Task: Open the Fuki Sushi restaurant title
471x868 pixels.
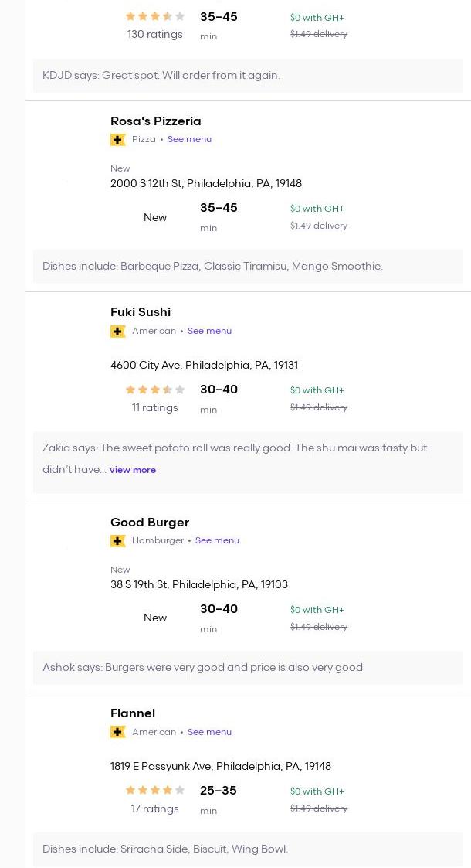Action: [141, 312]
